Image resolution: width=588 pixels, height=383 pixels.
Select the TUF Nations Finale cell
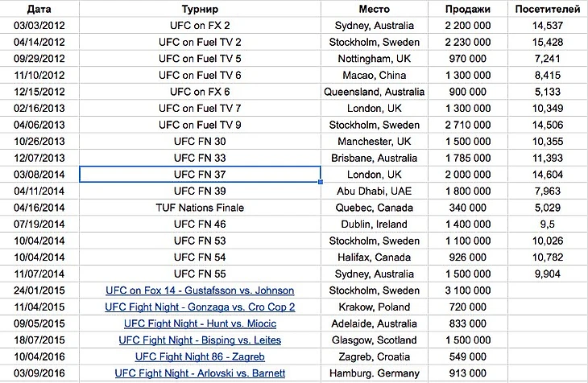click(x=199, y=208)
